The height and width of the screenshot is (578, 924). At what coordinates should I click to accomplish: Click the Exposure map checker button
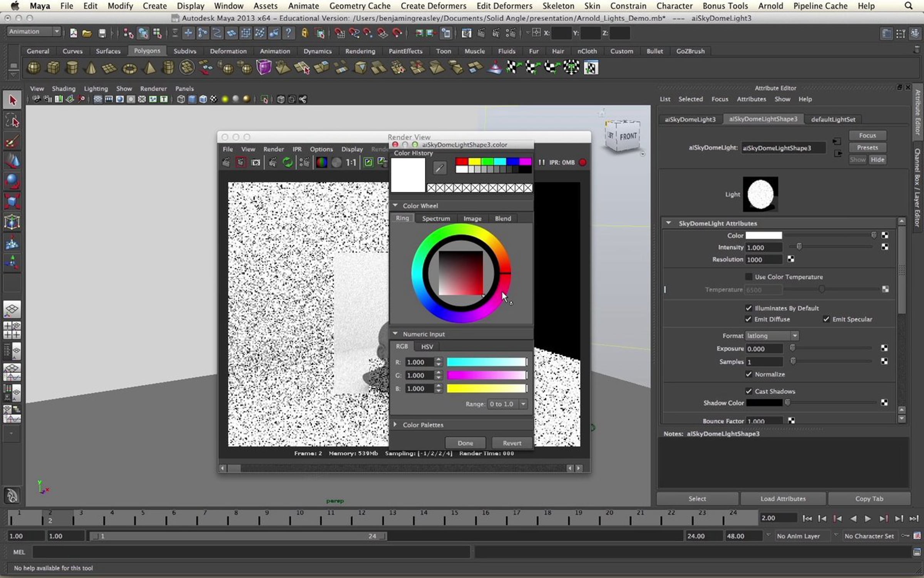(884, 348)
